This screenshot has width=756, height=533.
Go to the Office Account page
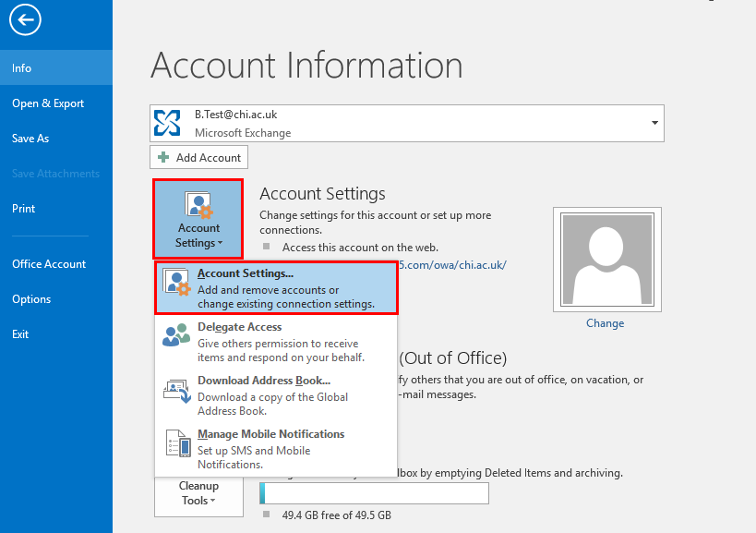pos(47,263)
